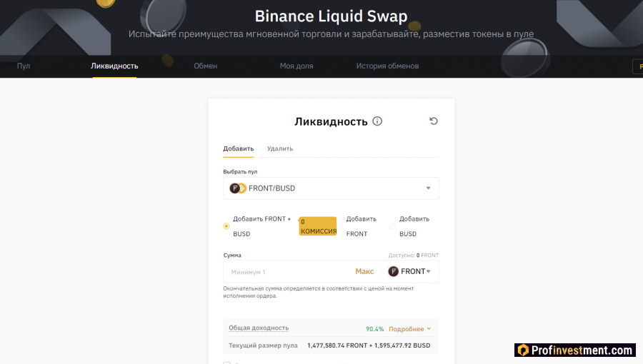This screenshot has height=364, width=643.
Task: Switch to the Удалить sub-tab
Action: pos(280,148)
